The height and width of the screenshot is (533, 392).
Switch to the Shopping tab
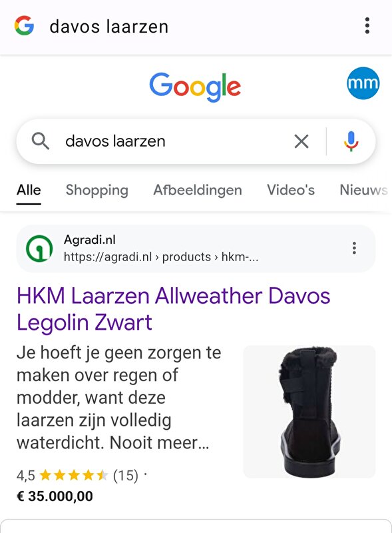coord(97,190)
